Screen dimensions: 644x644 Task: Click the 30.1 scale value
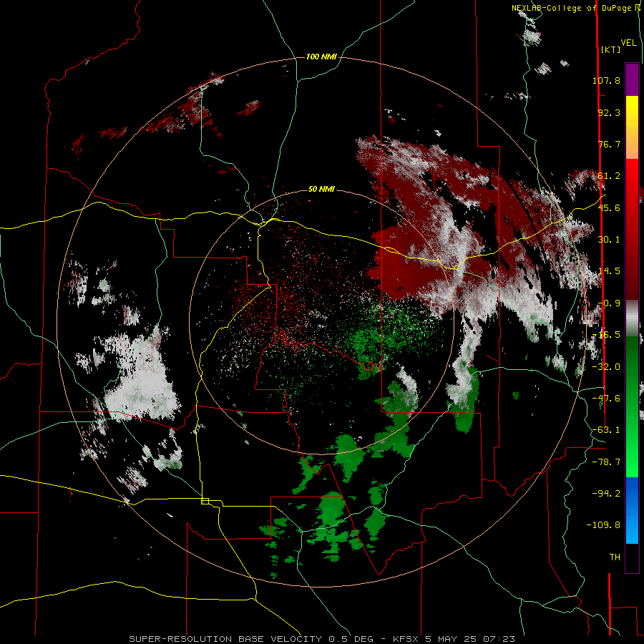609,240
